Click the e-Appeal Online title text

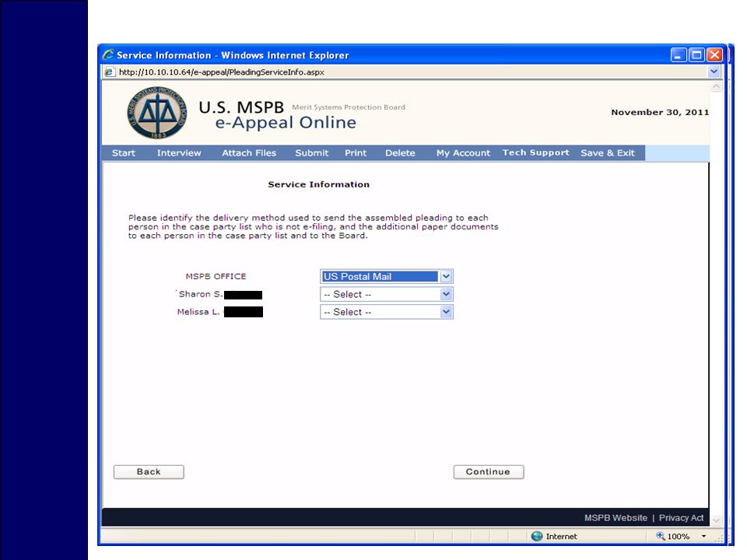click(286, 123)
